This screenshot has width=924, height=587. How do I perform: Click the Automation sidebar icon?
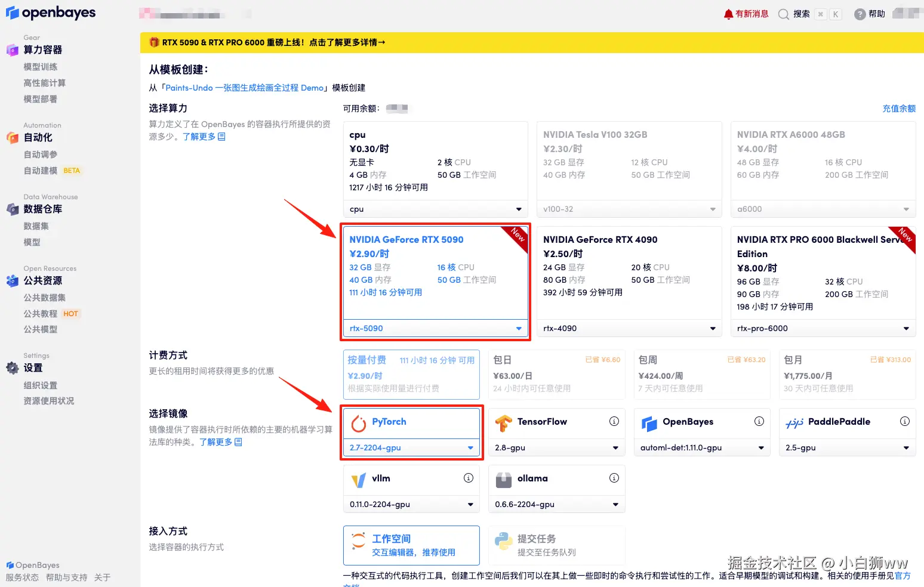tap(13, 138)
